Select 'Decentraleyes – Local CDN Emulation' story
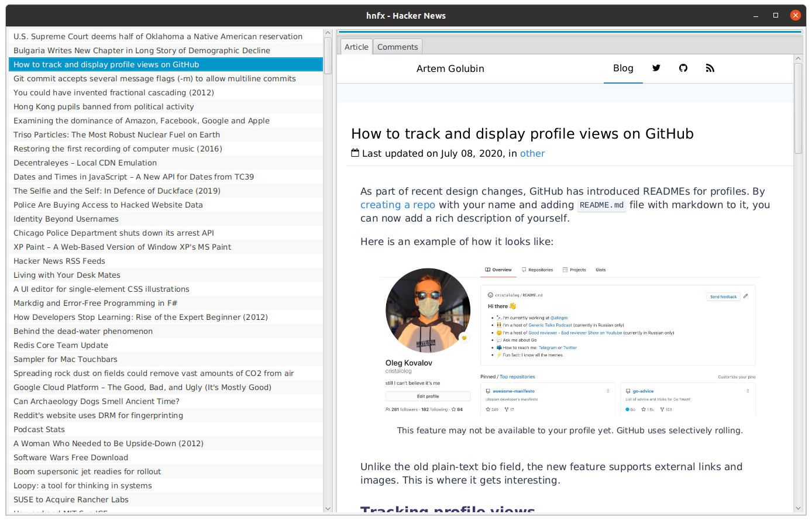Image resolution: width=812 pixels, height=521 pixels. pos(166,163)
